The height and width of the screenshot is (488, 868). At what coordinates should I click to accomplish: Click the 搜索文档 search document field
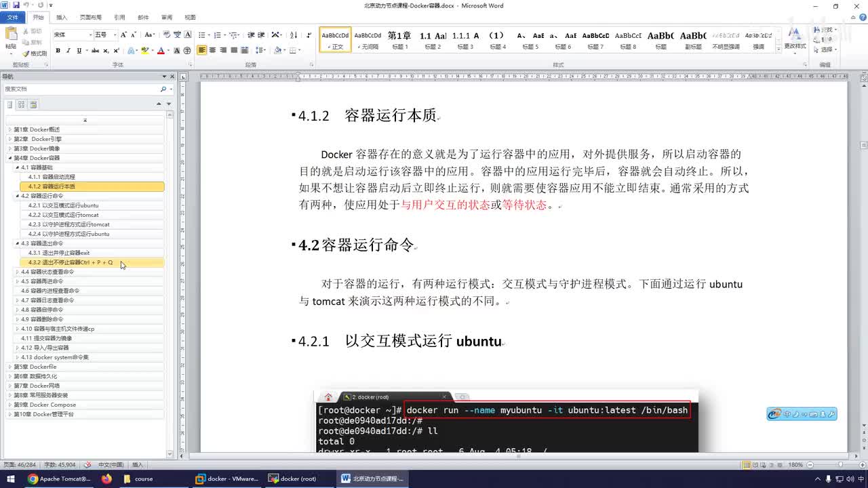pyautogui.click(x=81, y=89)
